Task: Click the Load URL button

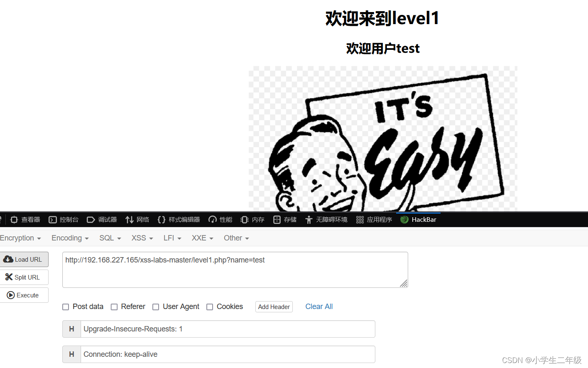Action: [24, 260]
